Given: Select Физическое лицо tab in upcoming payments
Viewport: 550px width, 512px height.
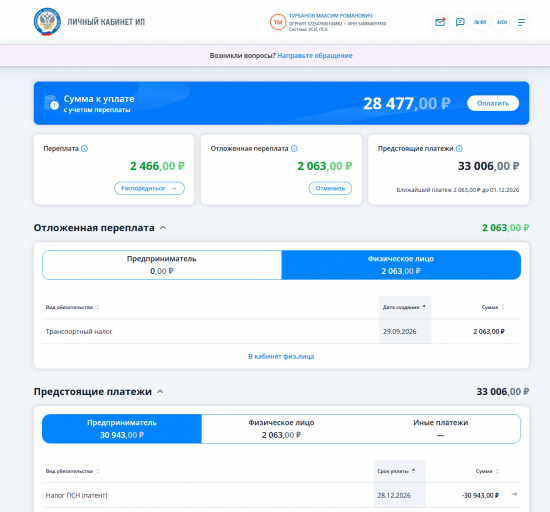Looking at the screenshot, I should tap(281, 429).
